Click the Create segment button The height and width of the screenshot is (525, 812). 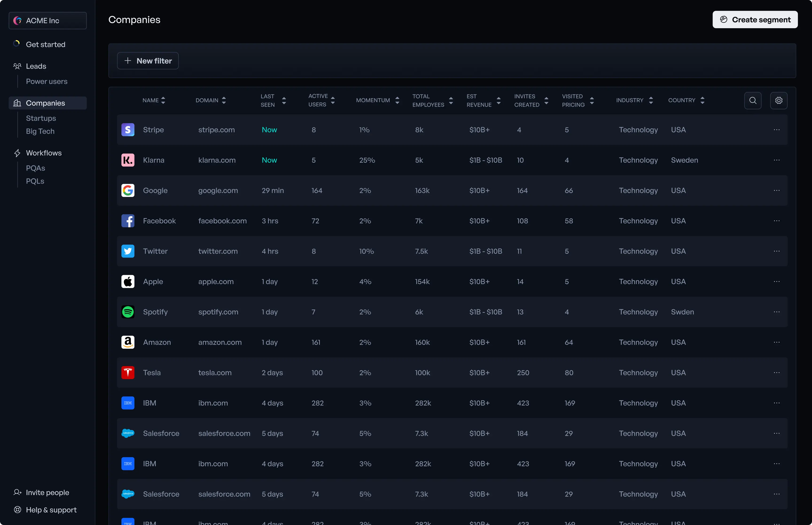pos(755,20)
